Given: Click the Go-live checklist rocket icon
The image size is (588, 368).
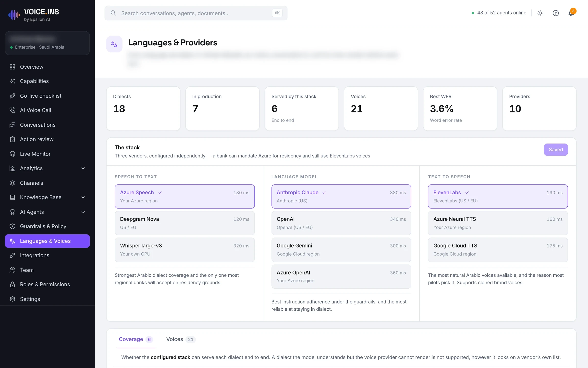Looking at the screenshot, I should pyautogui.click(x=12, y=96).
